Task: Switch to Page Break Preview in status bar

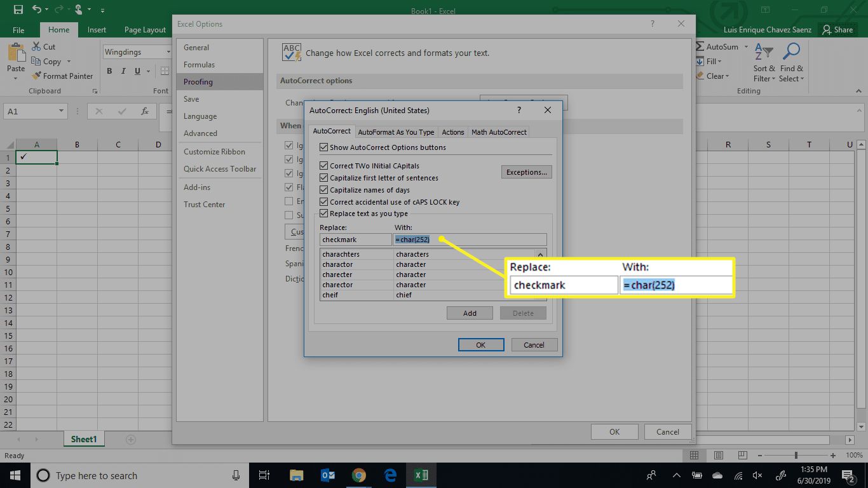Action: pos(742,456)
